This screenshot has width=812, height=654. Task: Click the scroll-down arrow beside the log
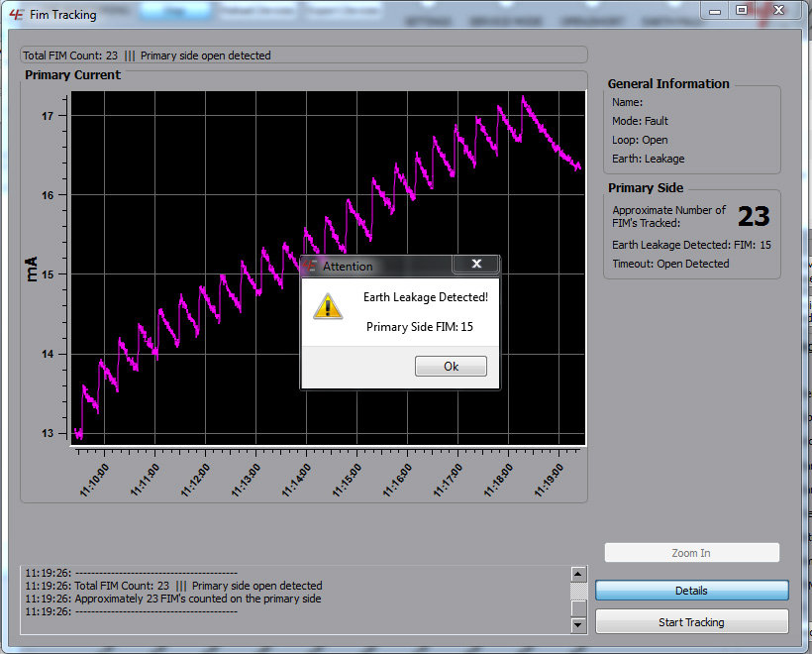[577, 625]
